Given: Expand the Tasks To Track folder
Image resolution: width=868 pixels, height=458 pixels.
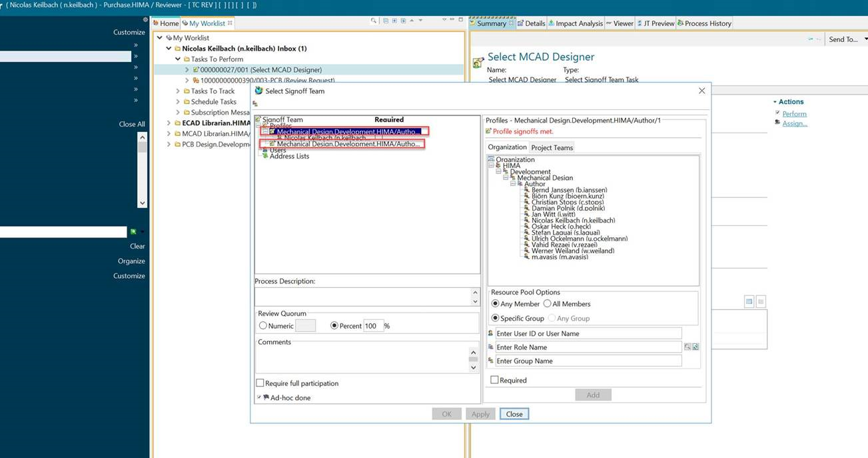Looking at the screenshot, I should tap(178, 91).
